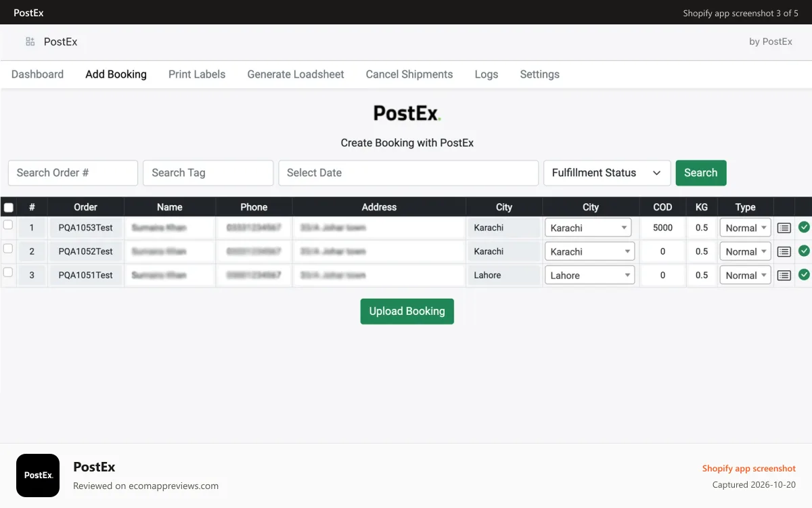Viewport: 812px width, 508px height.
Task: Click COD field for order PQA1052Test
Action: pyautogui.click(x=662, y=251)
